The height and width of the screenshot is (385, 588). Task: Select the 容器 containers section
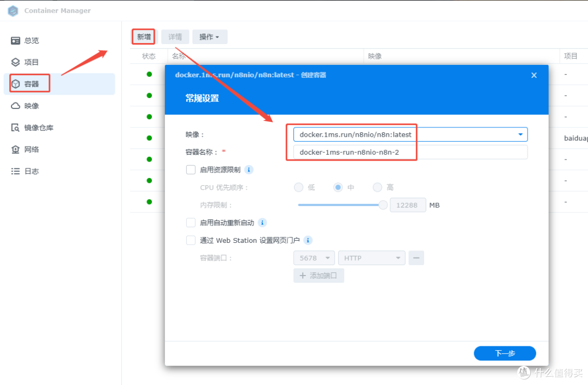pos(59,84)
